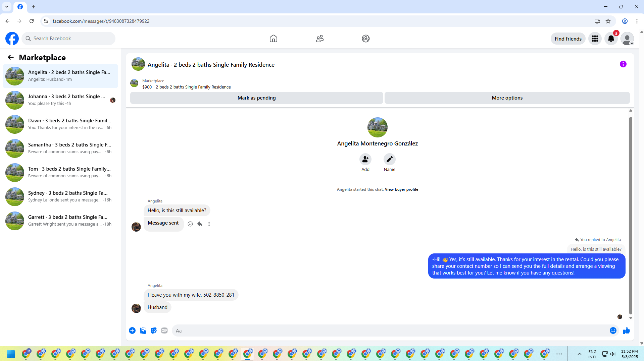Open the apps grid menu
This screenshot has width=644, height=361.
tap(595, 39)
